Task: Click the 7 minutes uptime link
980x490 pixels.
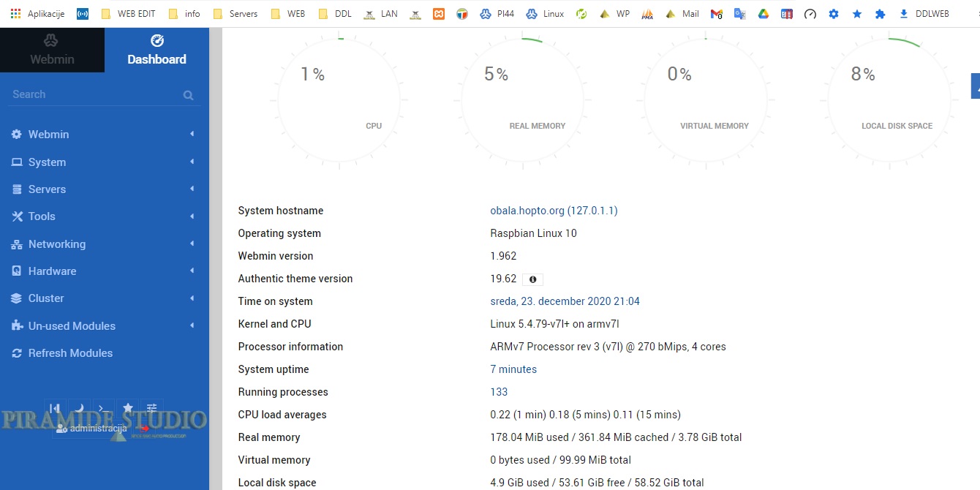Action: 513,369
